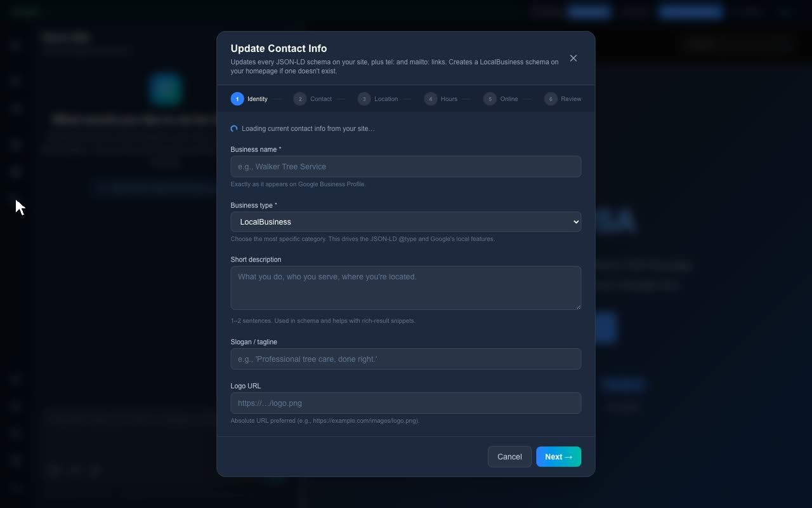Click the step 4 number circle
The image size is (812, 508).
click(431, 99)
